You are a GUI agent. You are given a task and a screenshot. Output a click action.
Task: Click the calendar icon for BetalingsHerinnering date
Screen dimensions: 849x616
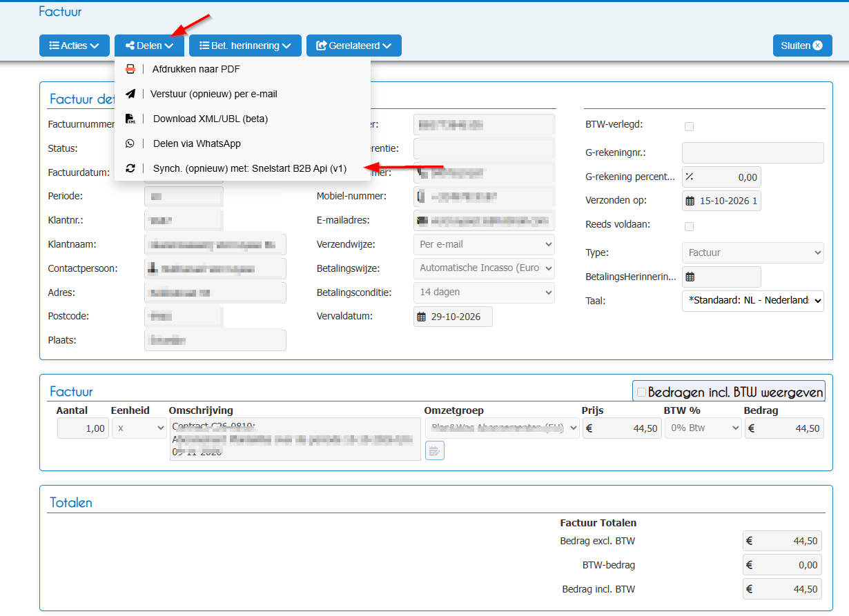(690, 277)
